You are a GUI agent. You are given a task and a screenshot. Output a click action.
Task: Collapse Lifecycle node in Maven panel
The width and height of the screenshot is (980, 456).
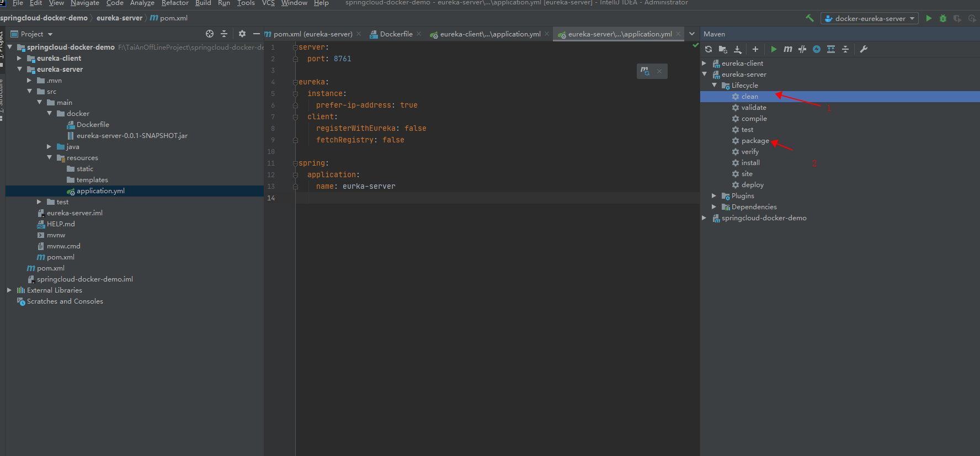715,86
